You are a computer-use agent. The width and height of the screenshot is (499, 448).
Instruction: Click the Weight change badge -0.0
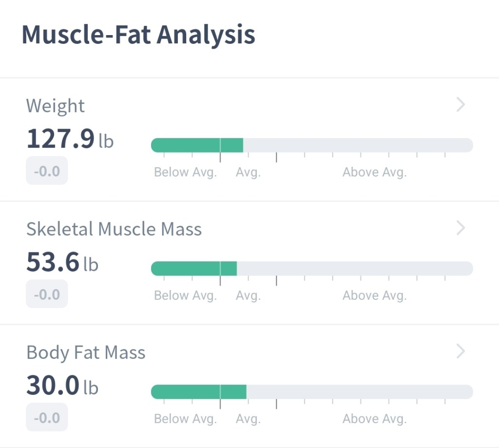pos(47,171)
